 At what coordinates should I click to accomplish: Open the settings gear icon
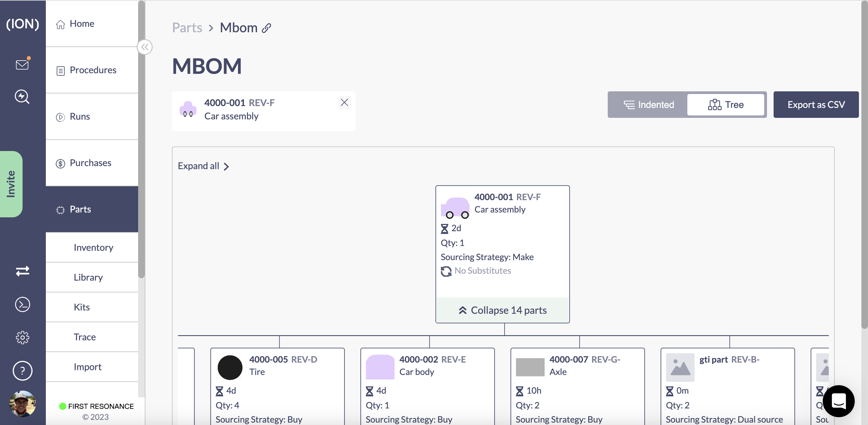click(22, 337)
